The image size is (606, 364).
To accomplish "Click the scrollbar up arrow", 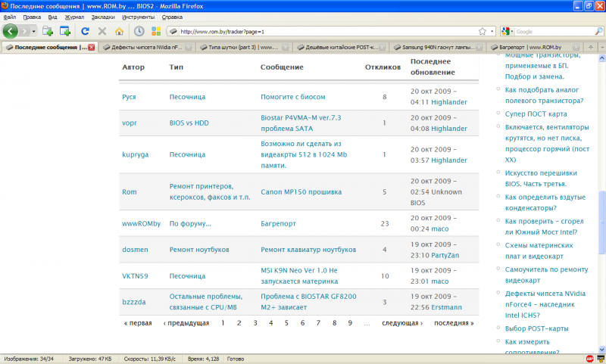I will pos(601,58).
